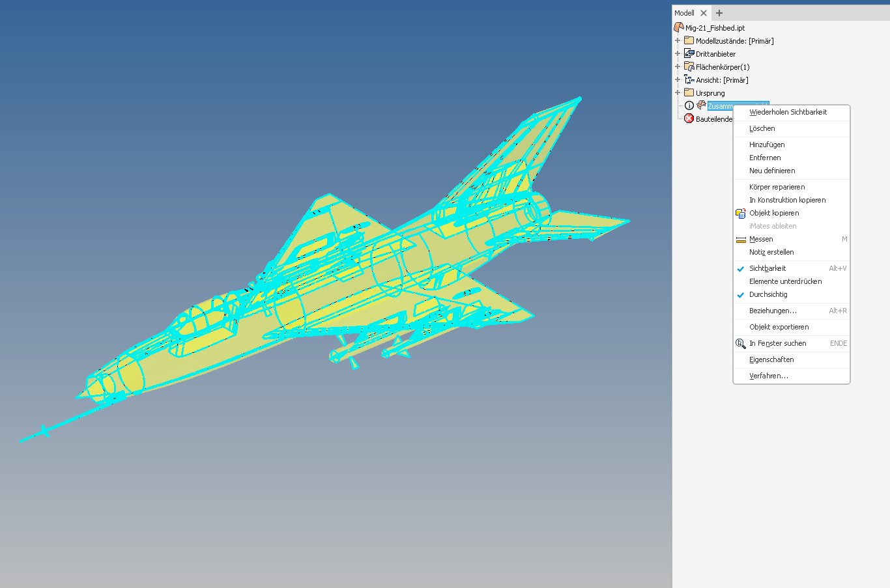Screen dimensions: 890x588
Task: Choose Wiederholen Sichtbarkeit from the menu
Action: [x=790, y=111]
